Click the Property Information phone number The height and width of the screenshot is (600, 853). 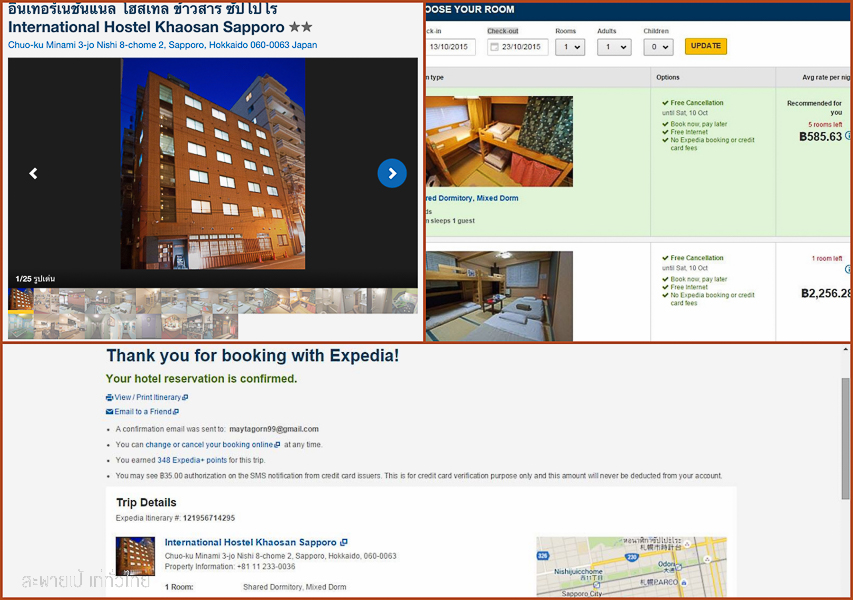tap(266, 566)
